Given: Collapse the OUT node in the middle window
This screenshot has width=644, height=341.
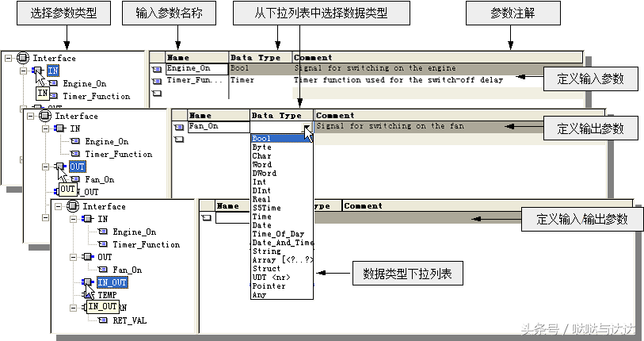Looking at the screenshot, I should coord(46,167).
